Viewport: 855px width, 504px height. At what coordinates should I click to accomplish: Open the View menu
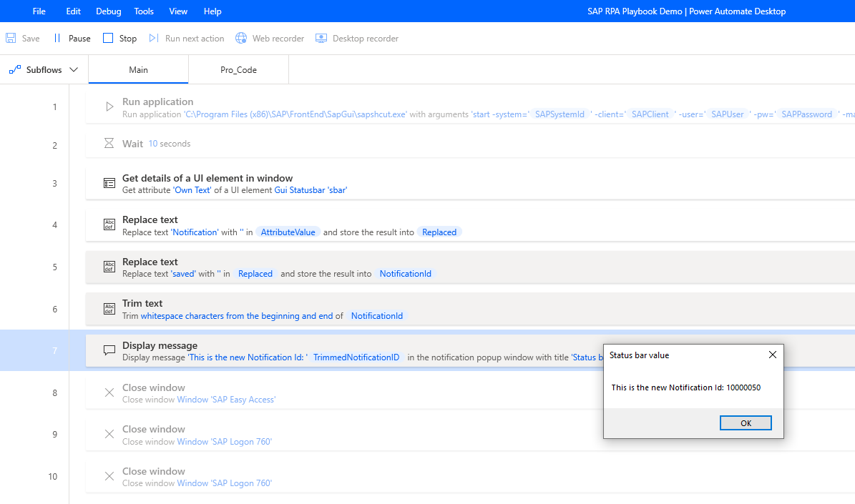click(178, 11)
